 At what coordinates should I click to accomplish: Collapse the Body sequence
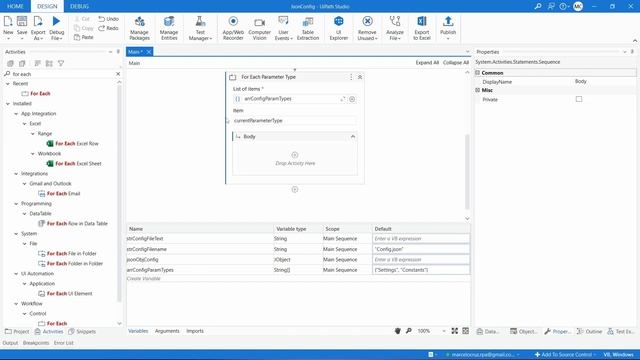click(353, 137)
